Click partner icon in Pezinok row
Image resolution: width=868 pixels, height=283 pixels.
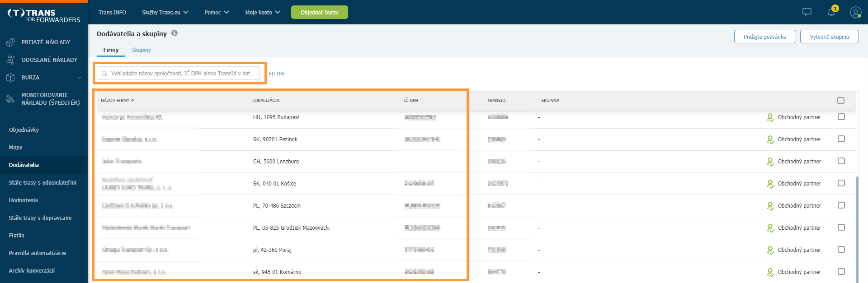pos(770,139)
